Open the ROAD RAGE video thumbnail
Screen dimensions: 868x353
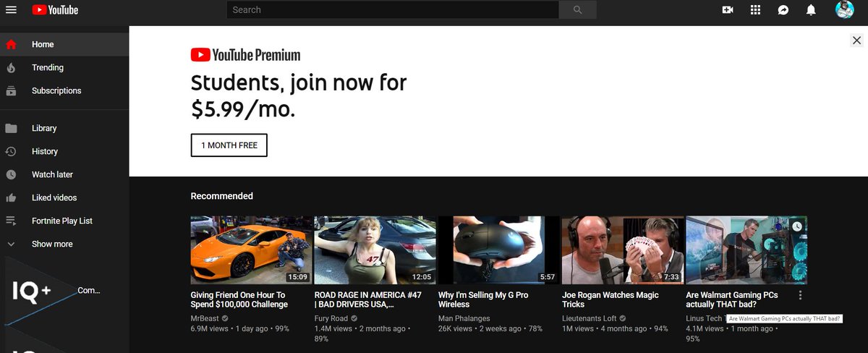point(375,250)
